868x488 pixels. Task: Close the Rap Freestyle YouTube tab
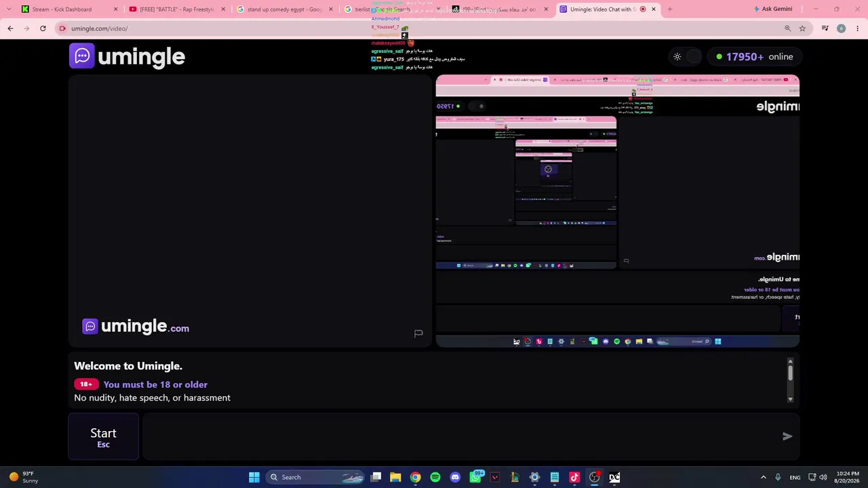[223, 9]
